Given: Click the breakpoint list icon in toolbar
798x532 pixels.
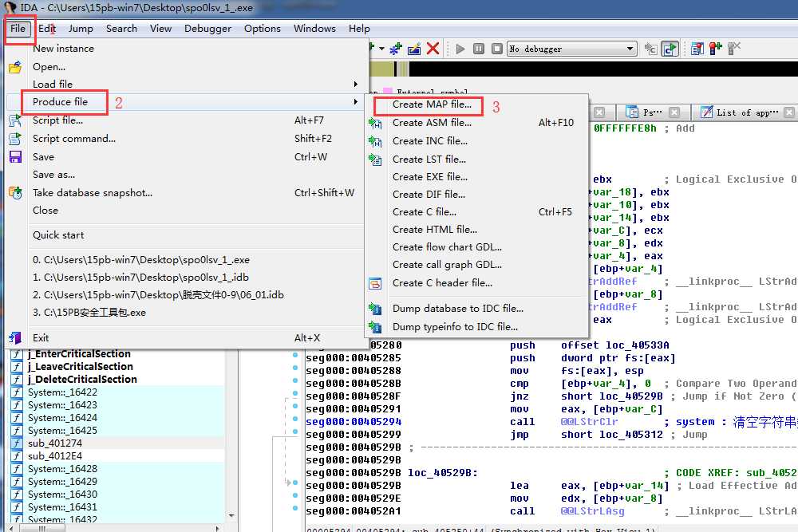Looking at the screenshot, I should tap(697, 49).
